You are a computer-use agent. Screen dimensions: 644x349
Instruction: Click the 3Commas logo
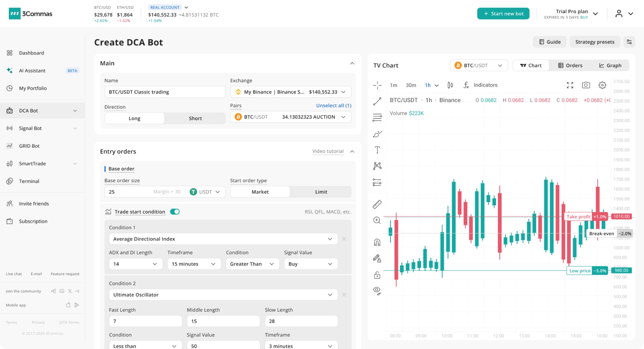(31, 14)
